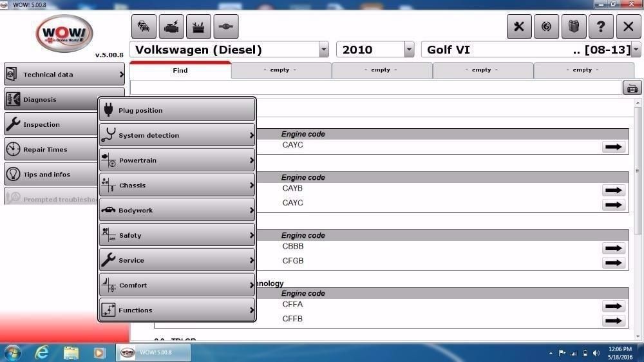Click the Technical data icon

click(12, 74)
